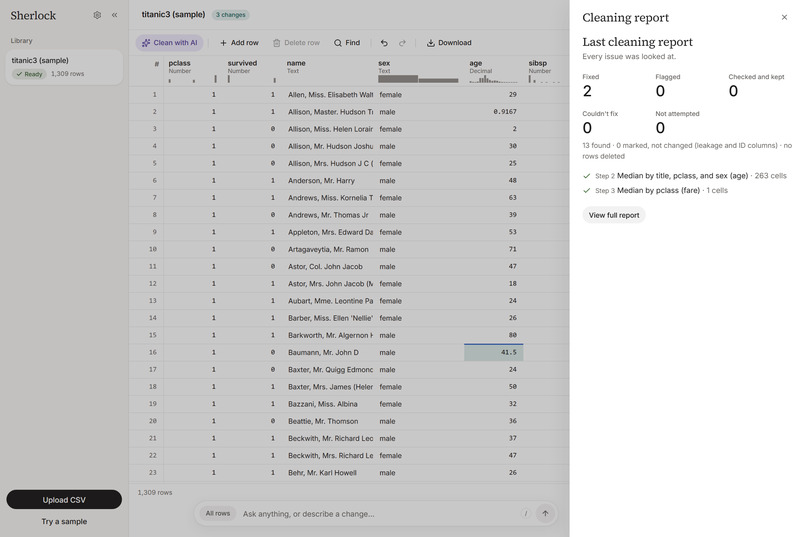The width and height of the screenshot is (806, 537).
Task: Click age distribution histogram in header
Action: click(493, 79)
